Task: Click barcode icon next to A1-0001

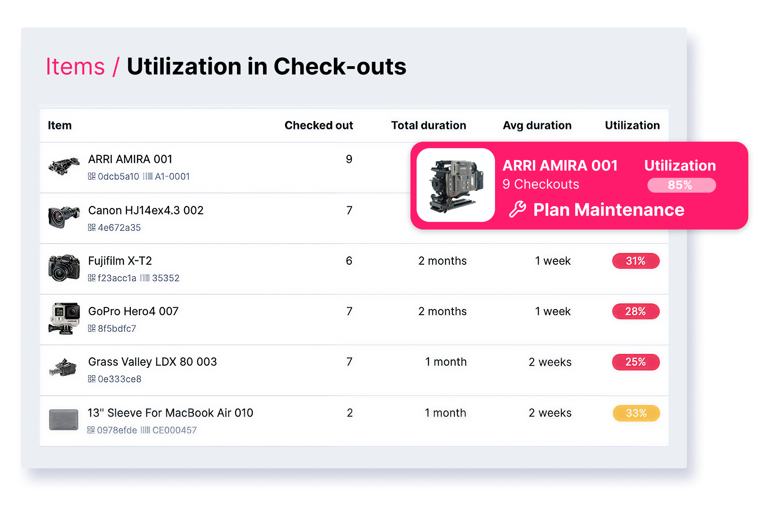Action: coord(147,176)
